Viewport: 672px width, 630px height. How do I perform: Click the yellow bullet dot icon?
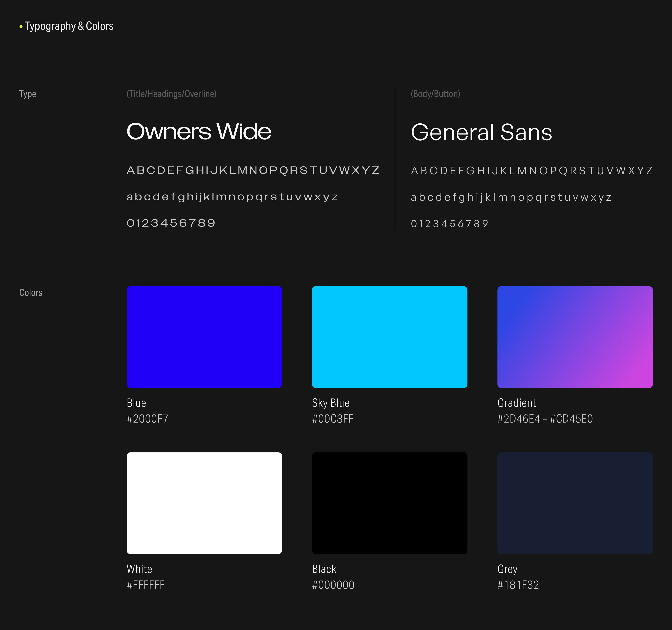pyautogui.click(x=21, y=26)
